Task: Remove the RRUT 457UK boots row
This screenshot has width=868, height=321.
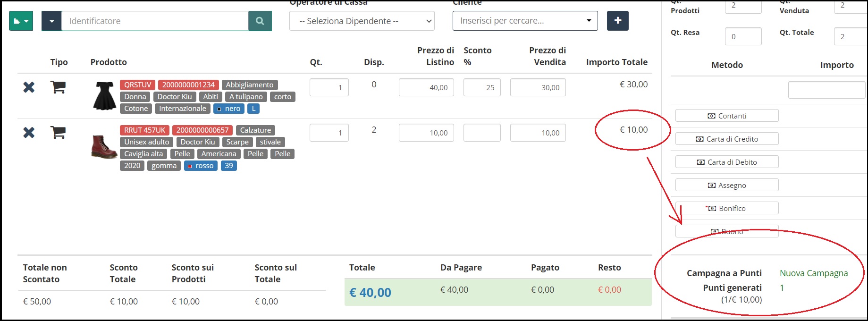Action: click(29, 133)
